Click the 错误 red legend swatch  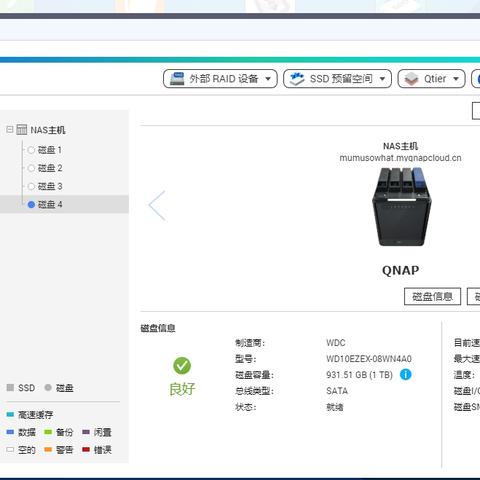(86, 450)
